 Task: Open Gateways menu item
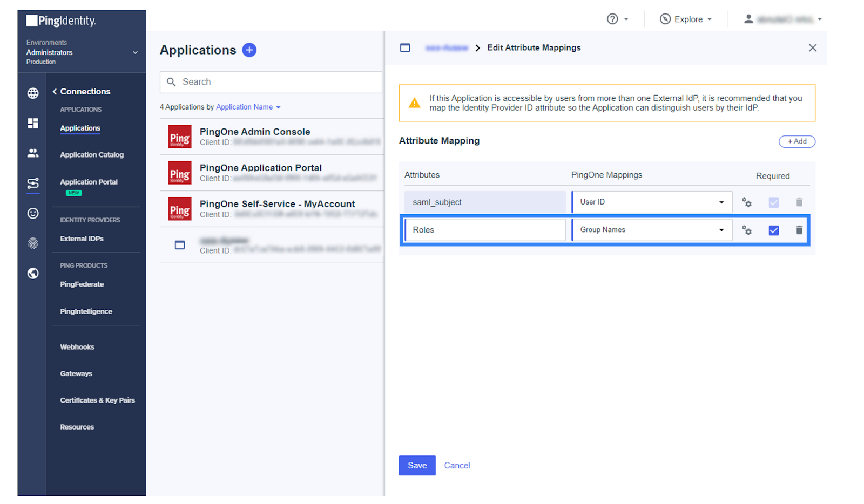pos(76,374)
